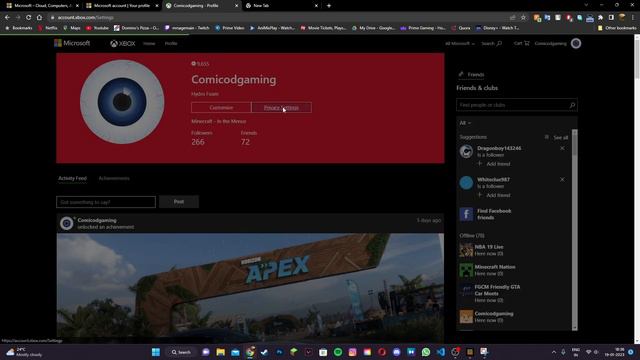The image size is (640, 360).
Task: Open the Profile menu item
Action: [x=171, y=43]
